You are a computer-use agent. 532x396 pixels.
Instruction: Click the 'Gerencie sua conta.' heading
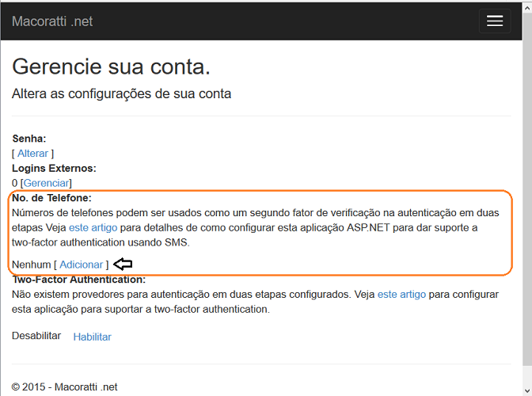pyautogui.click(x=112, y=67)
